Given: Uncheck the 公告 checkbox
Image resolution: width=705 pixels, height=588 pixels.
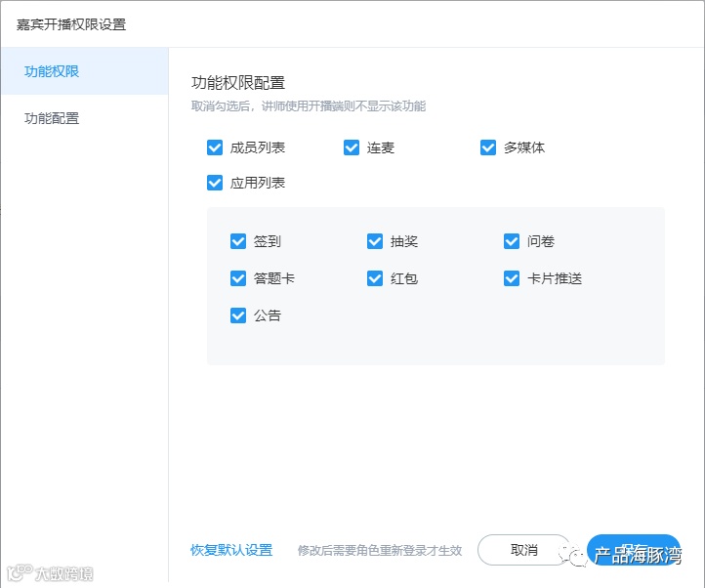Looking at the screenshot, I should (x=238, y=315).
